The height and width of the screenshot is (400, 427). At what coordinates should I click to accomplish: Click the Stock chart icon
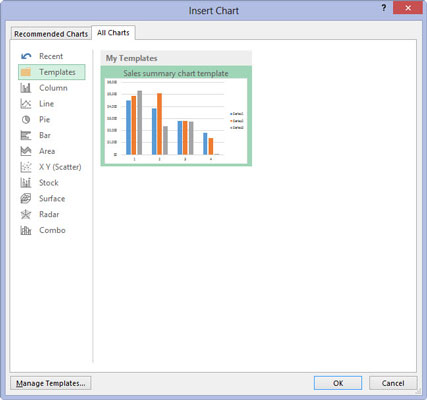[x=26, y=183]
